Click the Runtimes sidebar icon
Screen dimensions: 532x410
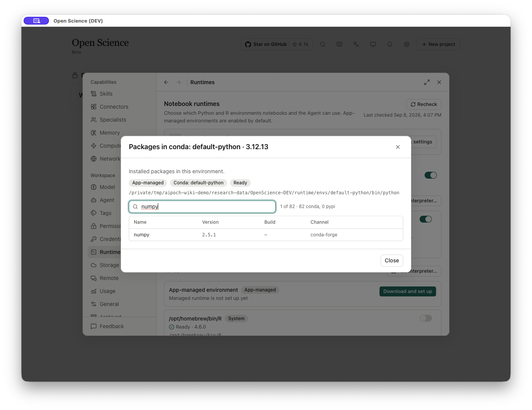tap(94, 252)
